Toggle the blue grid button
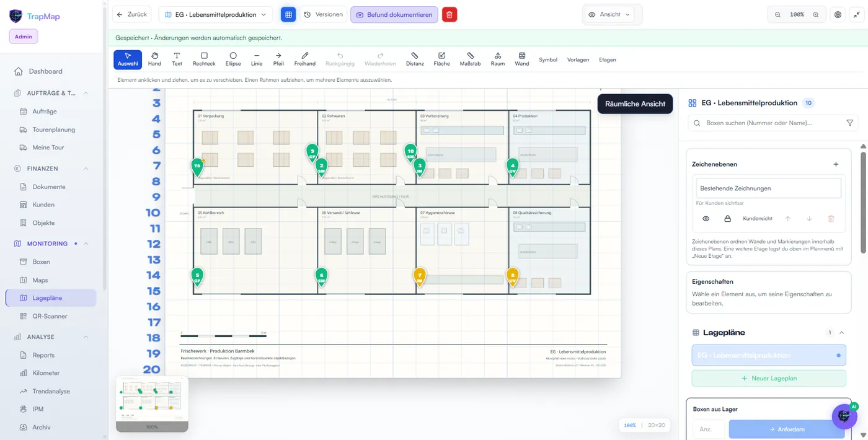This screenshot has width=868, height=440. [288, 14]
